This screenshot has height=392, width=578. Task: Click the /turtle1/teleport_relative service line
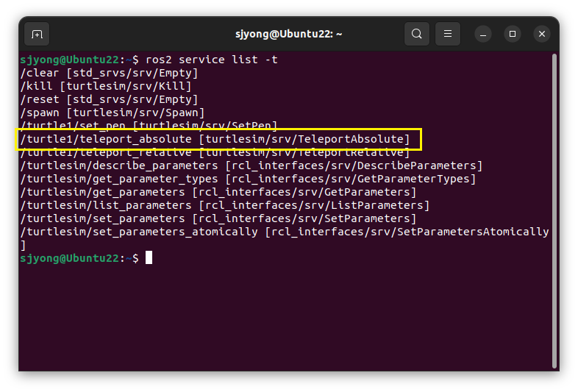[x=215, y=153]
